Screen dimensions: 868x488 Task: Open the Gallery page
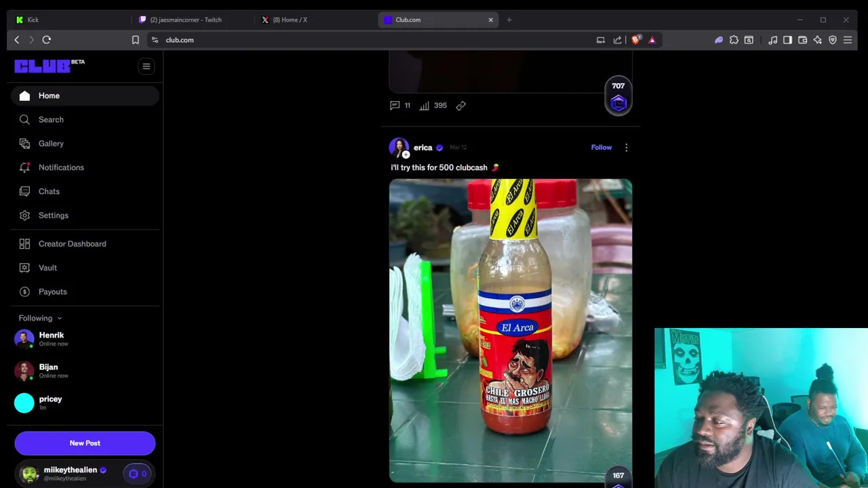(85, 144)
